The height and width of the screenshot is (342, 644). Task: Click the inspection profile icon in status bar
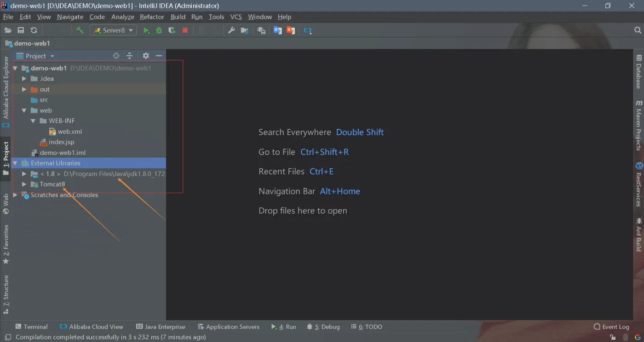click(625, 337)
